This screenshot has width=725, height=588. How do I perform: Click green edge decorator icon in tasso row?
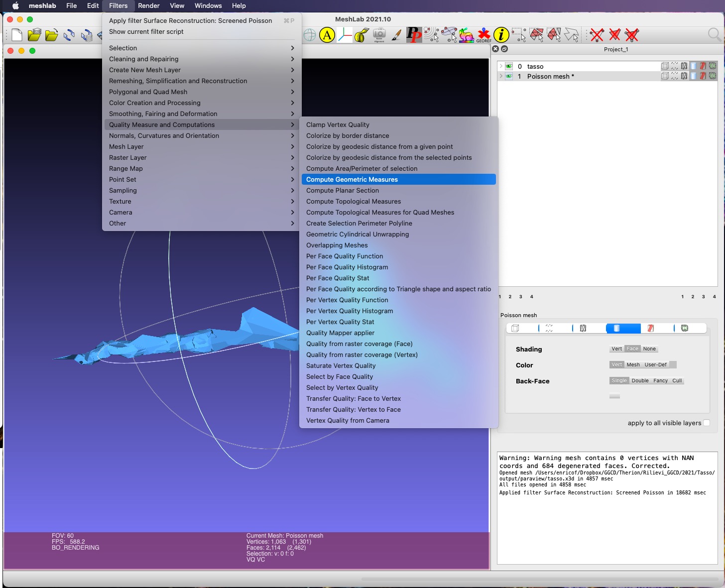[x=713, y=66]
